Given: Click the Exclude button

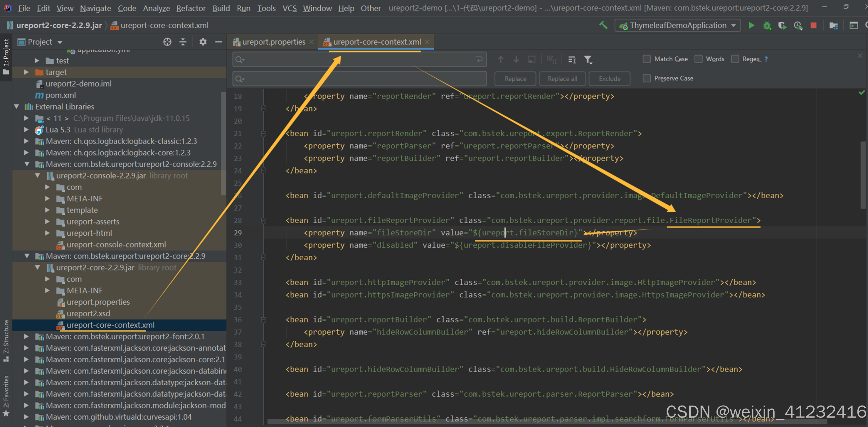Looking at the screenshot, I should click(x=609, y=78).
